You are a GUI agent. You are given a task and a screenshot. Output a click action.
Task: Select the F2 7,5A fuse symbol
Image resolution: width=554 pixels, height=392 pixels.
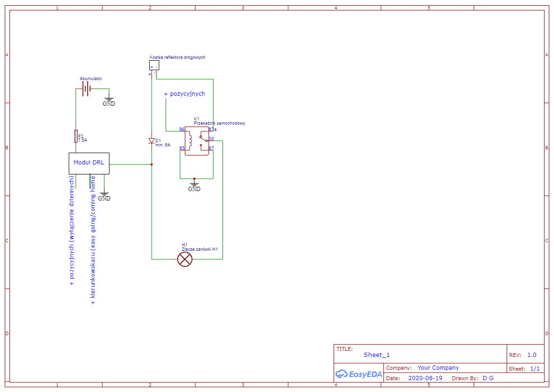(x=76, y=136)
